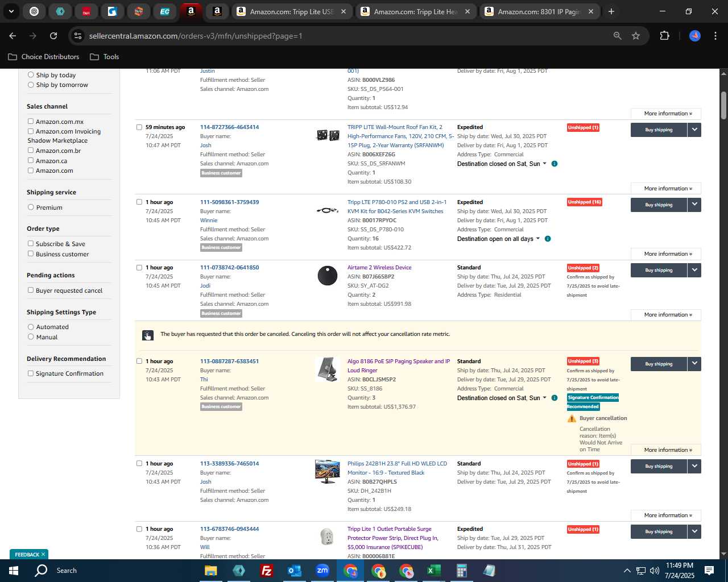Open File Explorer from taskbar

(211, 571)
